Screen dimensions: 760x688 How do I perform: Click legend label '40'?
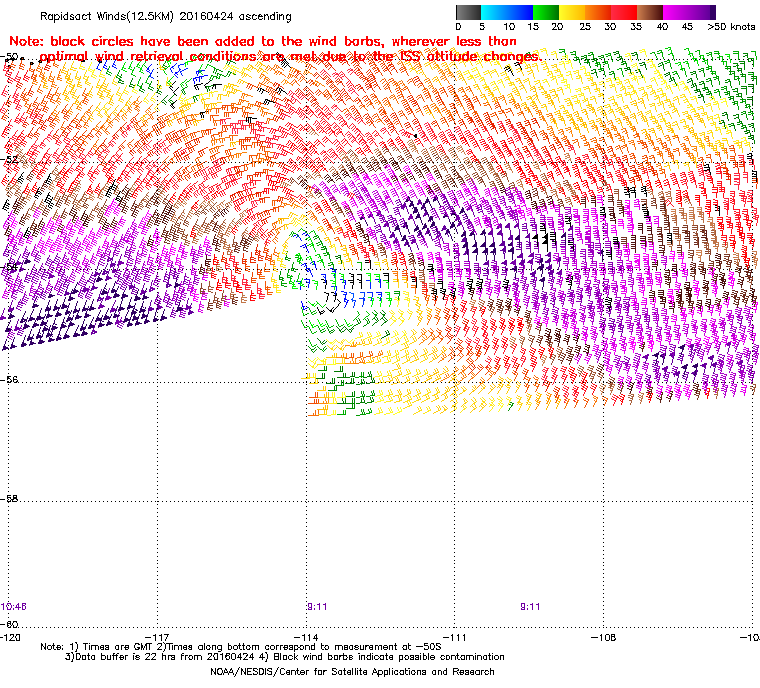click(662, 27)
